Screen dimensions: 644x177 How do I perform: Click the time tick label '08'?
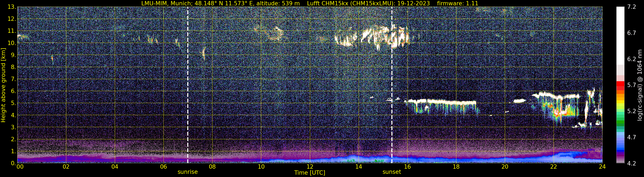click(212, 167)
